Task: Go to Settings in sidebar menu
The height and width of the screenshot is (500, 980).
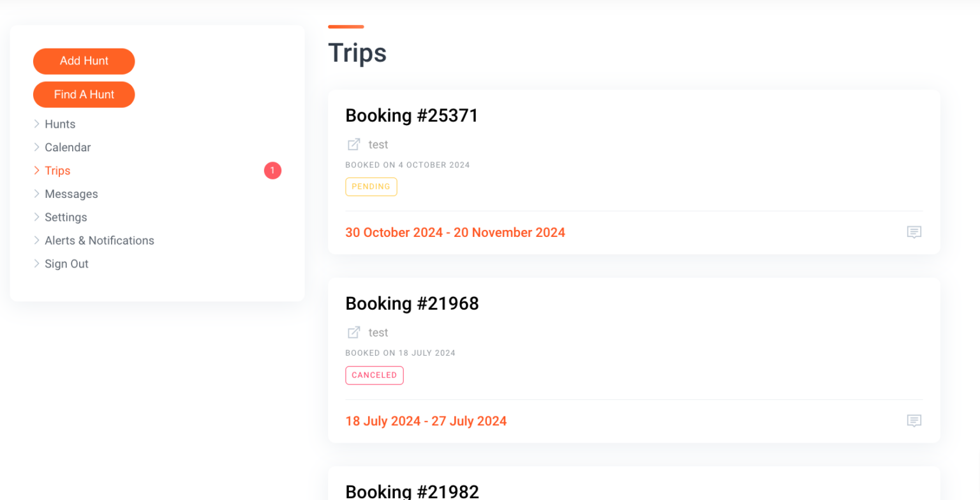Action: (66, 217)
